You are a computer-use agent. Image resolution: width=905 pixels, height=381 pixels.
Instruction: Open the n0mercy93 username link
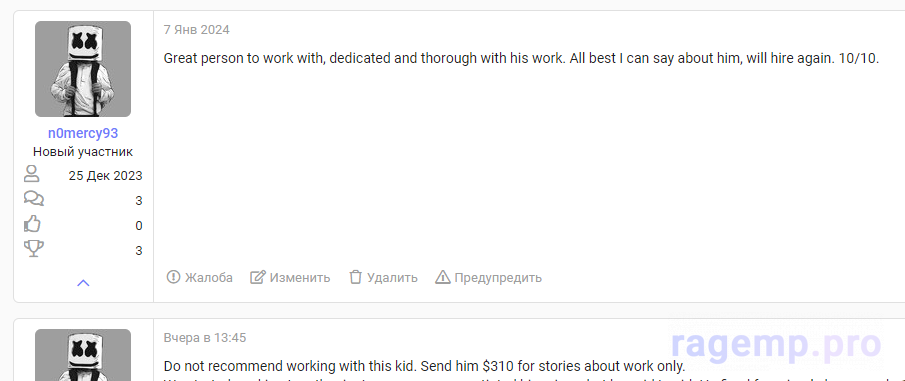(83, 133)
